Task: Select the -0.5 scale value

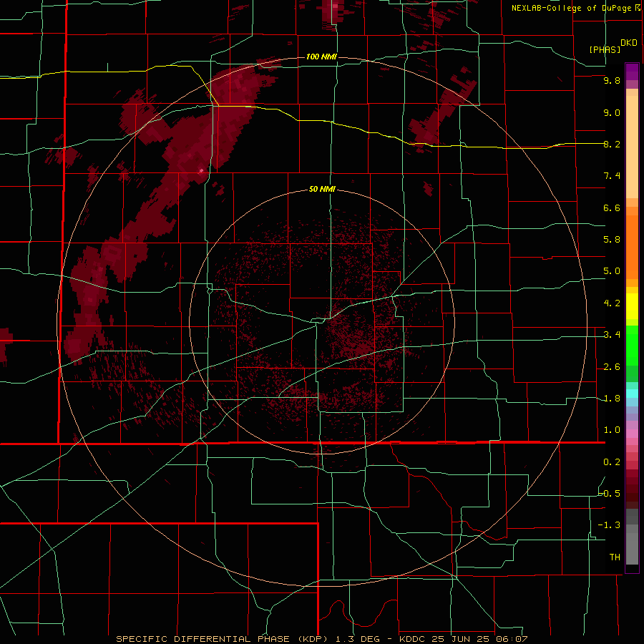Action: tap(609, 494)
